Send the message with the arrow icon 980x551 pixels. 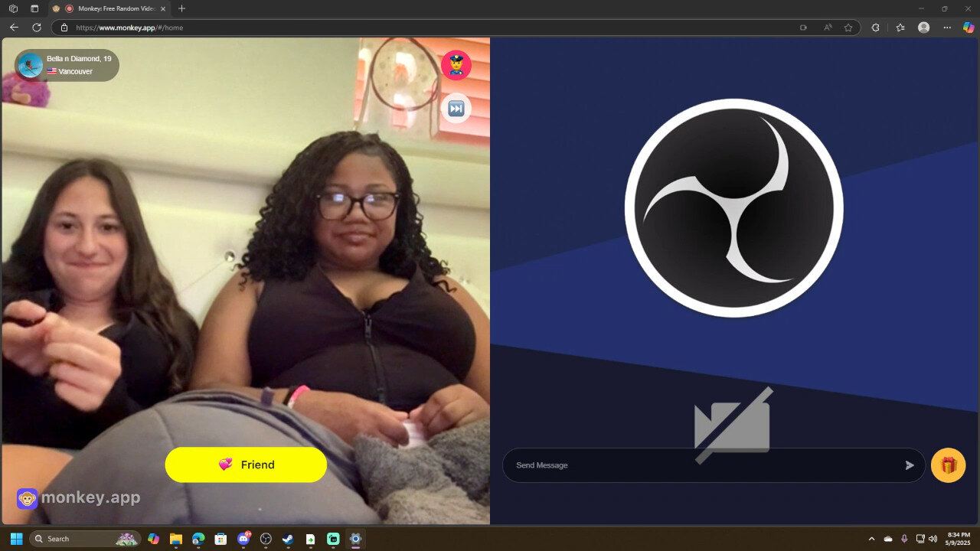tap(910, 465)
